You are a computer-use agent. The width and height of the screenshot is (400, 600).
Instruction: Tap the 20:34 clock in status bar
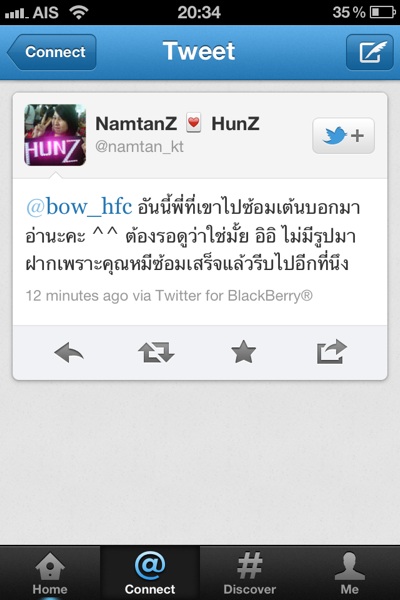coord(199,12)
